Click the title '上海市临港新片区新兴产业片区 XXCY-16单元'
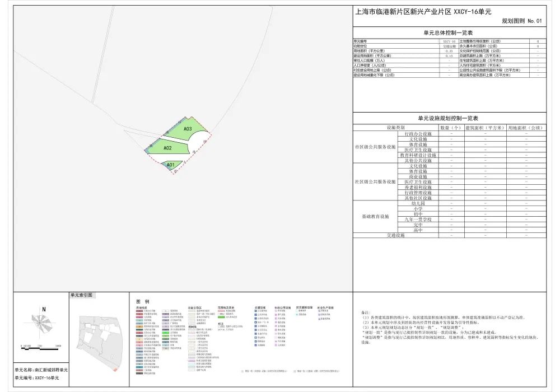560x392 pixels. (x=423, y=12)
